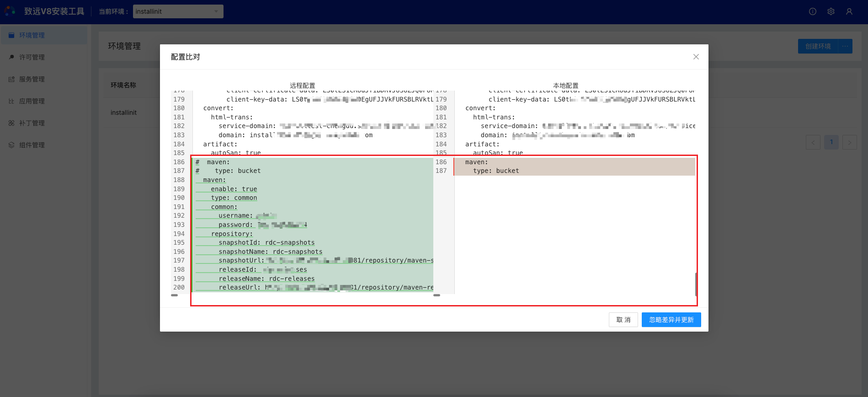This screenshot has width=868, height=397.
Task: Click the 组件管理 layers icon
Action: 11,145
